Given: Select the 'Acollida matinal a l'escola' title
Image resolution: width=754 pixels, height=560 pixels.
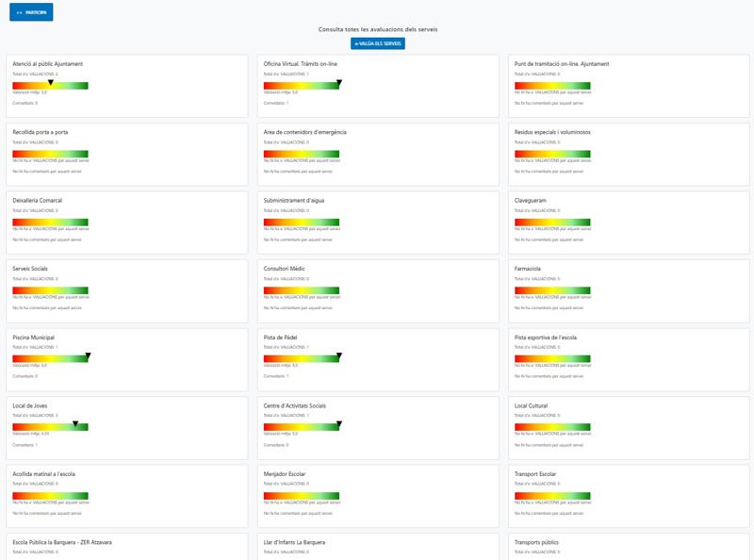Looking at the screenshot, I should (x=43, y=474).
